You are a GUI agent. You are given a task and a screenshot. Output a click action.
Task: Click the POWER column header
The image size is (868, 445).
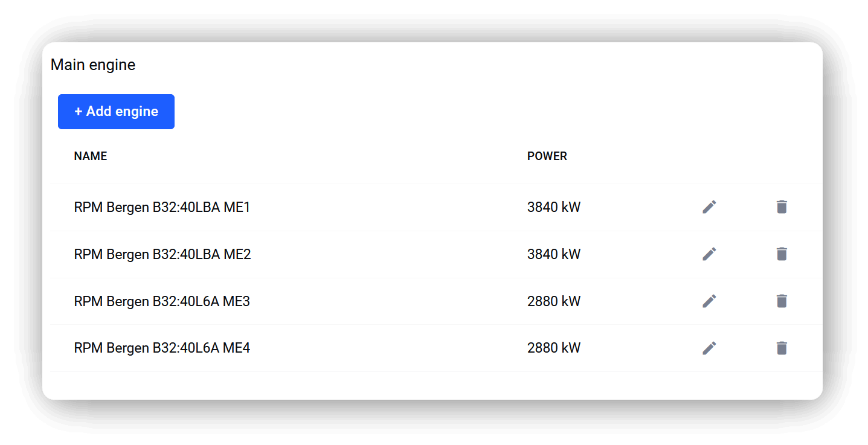click(x=547, y=156)
